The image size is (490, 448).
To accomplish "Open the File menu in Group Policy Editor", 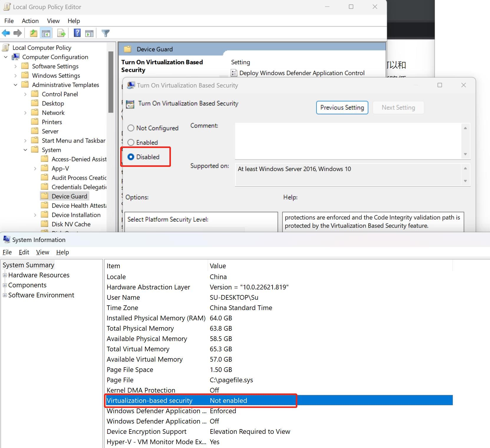I will pos(9,21).
